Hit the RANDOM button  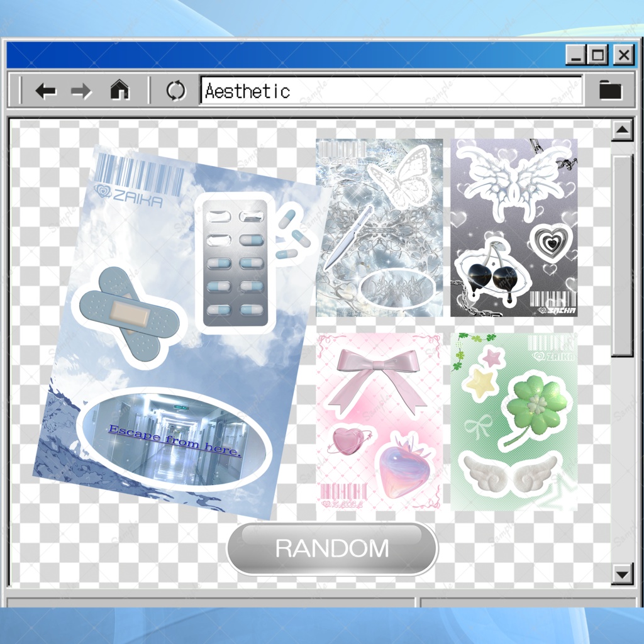click(332, 548)
